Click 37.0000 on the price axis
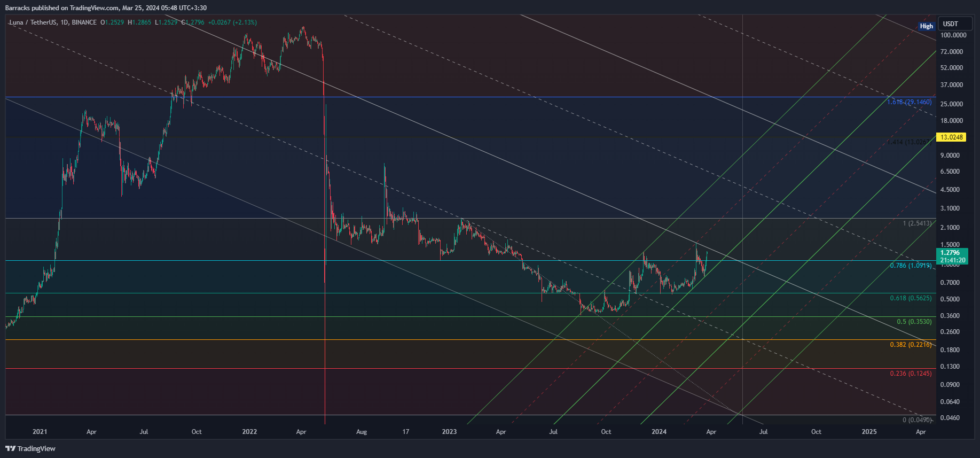 pos(952,85)
